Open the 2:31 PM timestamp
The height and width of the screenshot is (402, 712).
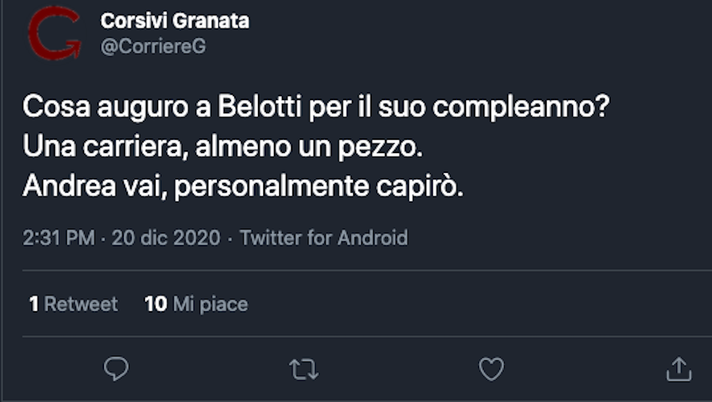pos(58,238)
